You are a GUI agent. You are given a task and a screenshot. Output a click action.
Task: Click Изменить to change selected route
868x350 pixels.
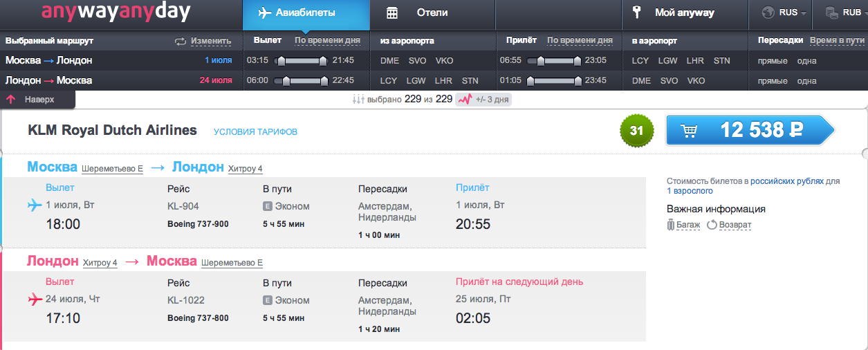(x=211, y=41)
